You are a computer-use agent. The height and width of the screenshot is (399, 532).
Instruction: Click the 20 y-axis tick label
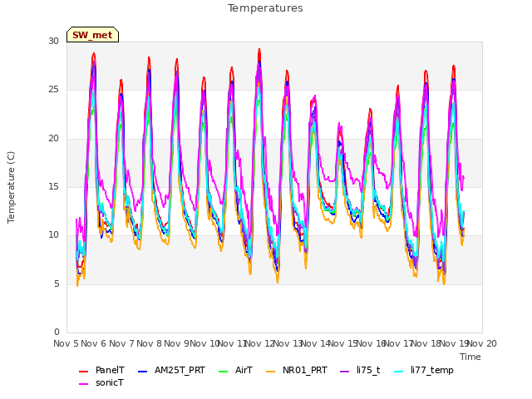tap(53, 139)
